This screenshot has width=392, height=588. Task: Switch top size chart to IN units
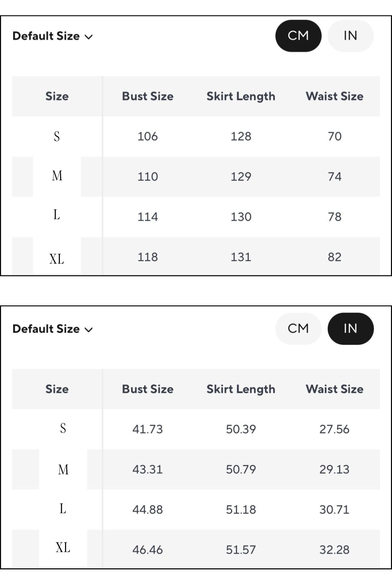point(351,36)
